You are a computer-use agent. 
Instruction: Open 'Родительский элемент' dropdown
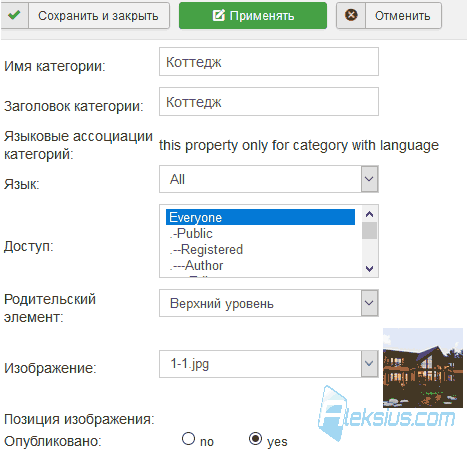point(269,303)
